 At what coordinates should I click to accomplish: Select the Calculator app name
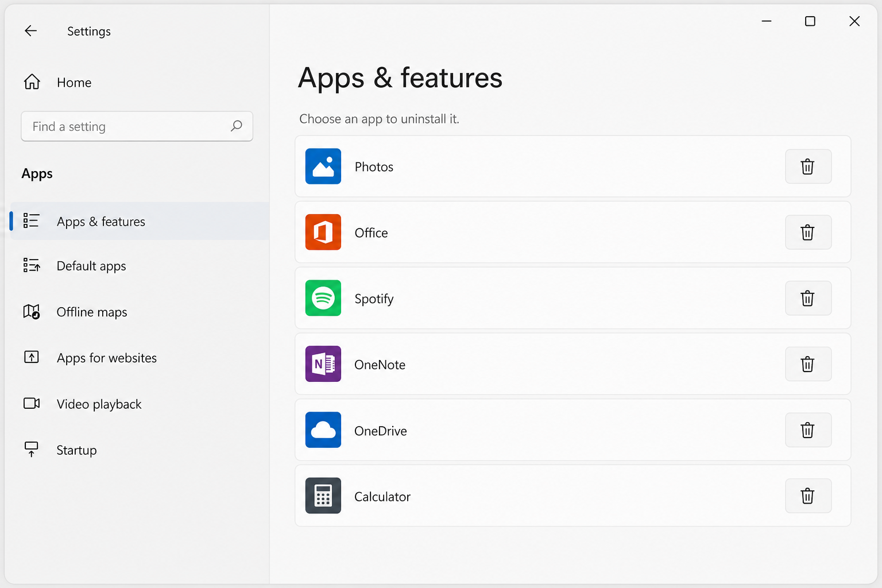[x=382, y=497]
